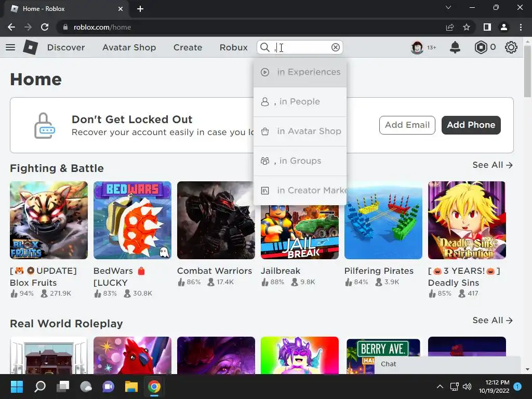Click the Jailbreak title text

[x=281, y=271]
